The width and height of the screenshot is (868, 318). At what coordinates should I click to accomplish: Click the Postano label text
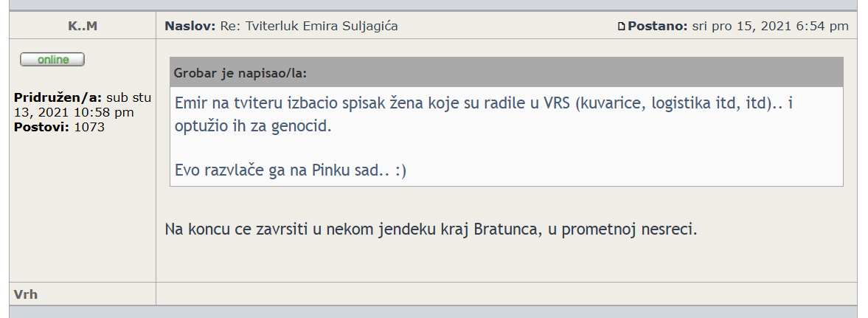(x=658, y=26)
